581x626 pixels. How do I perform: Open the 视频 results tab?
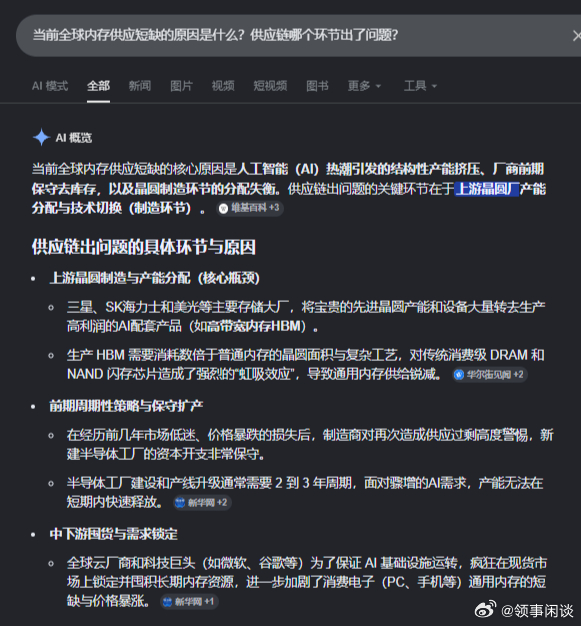click(223, 86)
